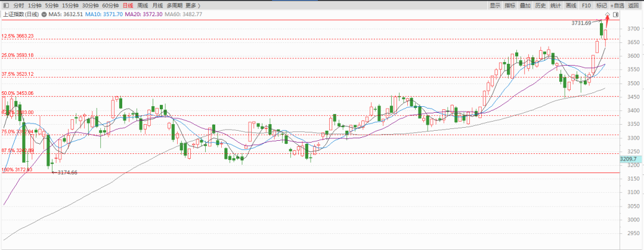
Task: Click the diamond marker icon above the chart
Action: tap(607, 14)
